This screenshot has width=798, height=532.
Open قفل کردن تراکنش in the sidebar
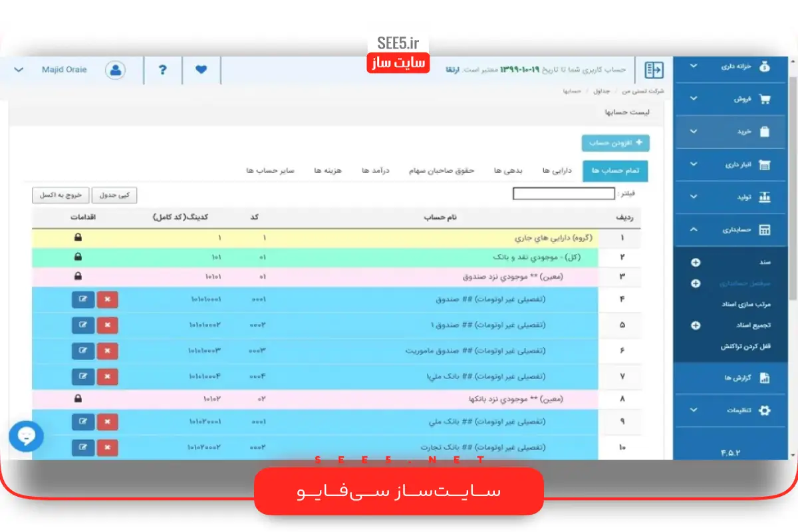coord(745,346)
